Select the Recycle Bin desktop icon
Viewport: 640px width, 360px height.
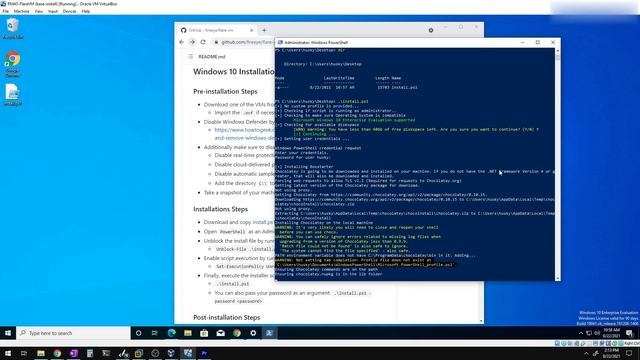click(13, 29)
